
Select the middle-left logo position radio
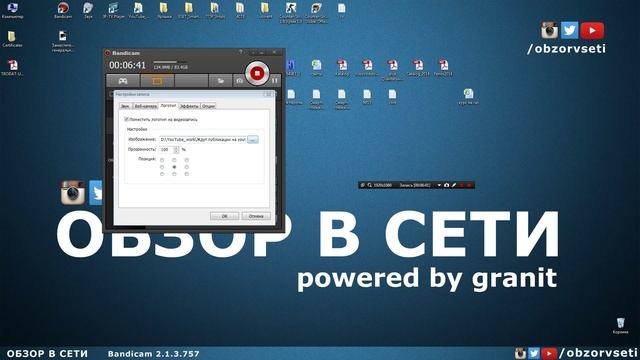(162, 167)
